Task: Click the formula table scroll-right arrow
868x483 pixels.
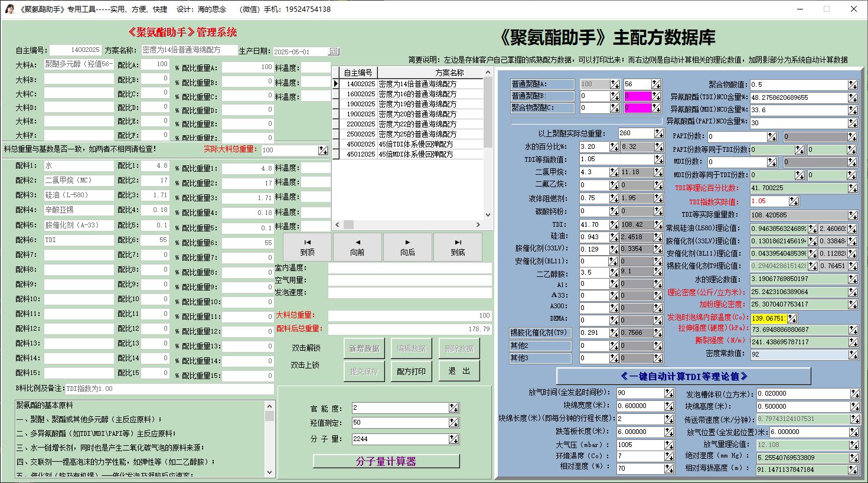Action: 478,224
